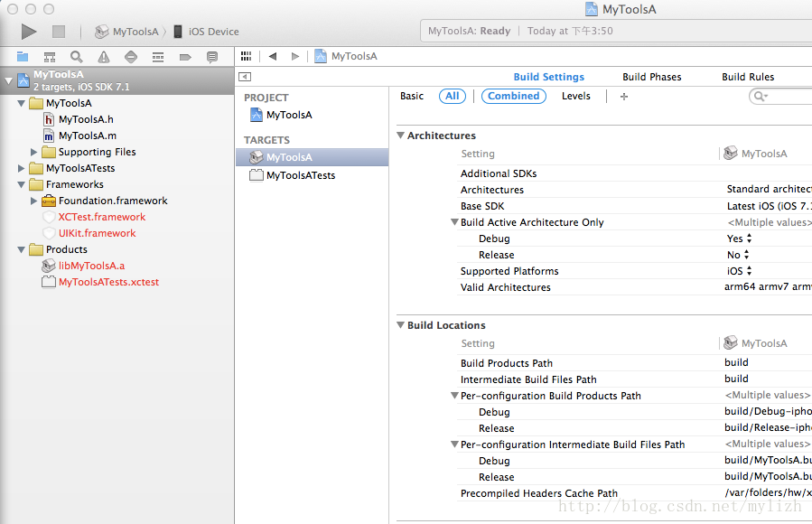Switch to the Build Phases tab
Image resolution: width=812 pixels, height=524 pixels.
pyautogui.click(x=651, y=77)
